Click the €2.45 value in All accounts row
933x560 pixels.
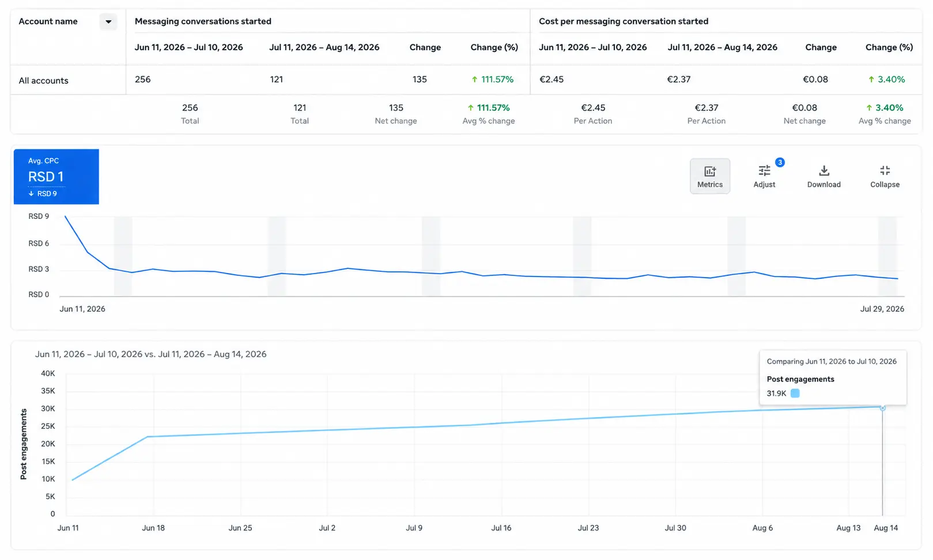tap(552, 80)
